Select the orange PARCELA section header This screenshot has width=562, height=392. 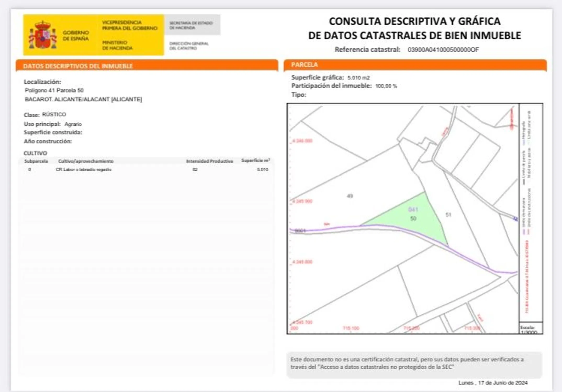(x=305, y=65)
